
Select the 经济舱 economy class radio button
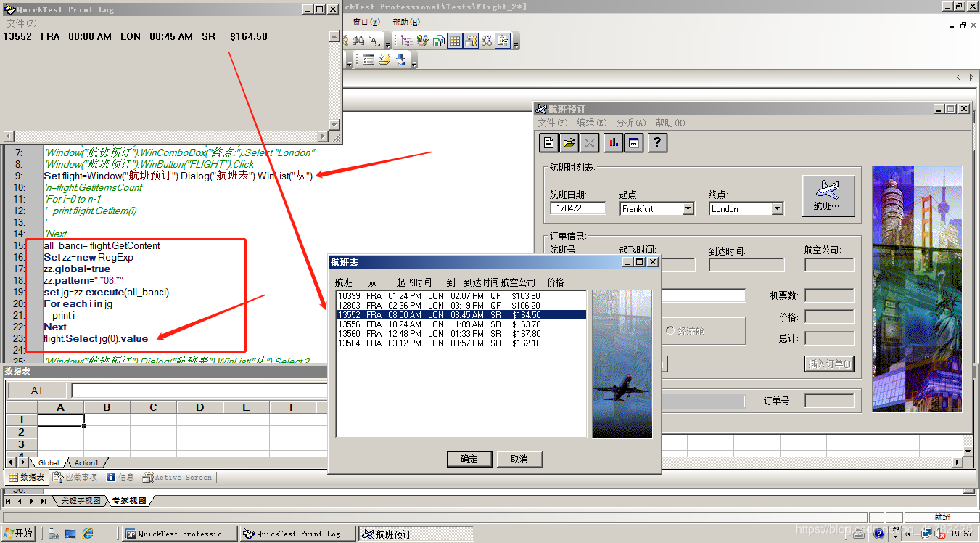coord(670,331)
